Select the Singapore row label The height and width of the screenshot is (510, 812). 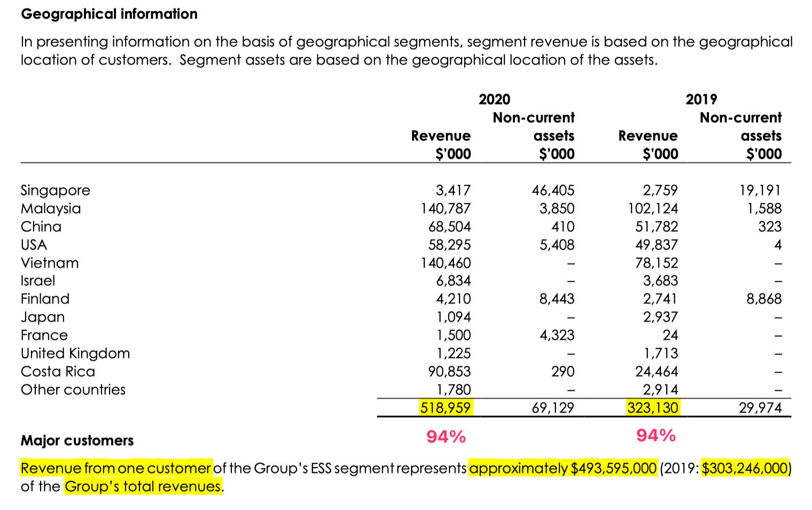pyautogui.click(x=55, y=190)
